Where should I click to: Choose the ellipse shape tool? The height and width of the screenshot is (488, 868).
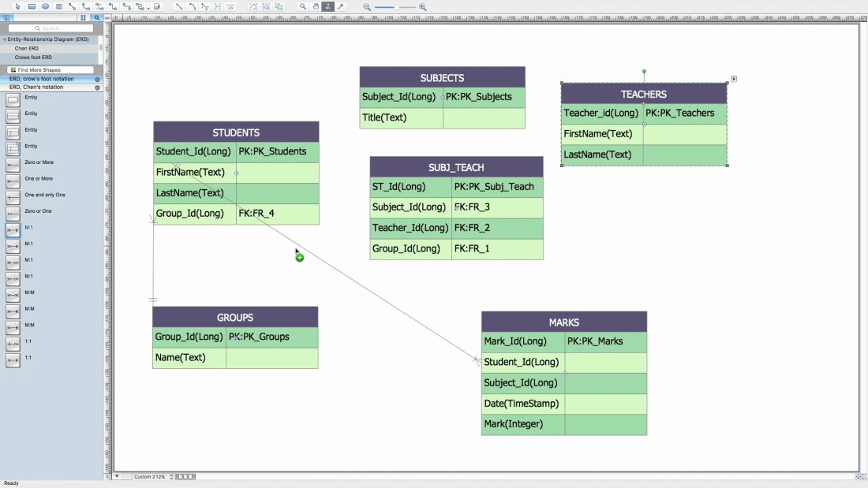[45, 6]
